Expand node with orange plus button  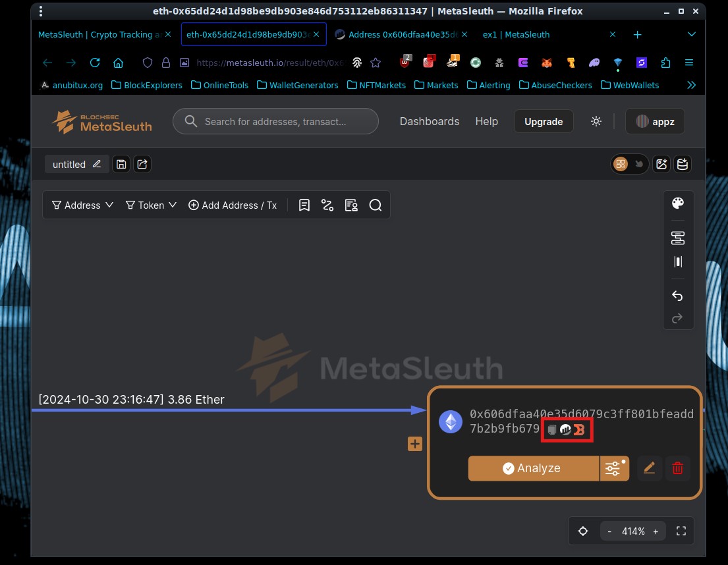point(415,444)
